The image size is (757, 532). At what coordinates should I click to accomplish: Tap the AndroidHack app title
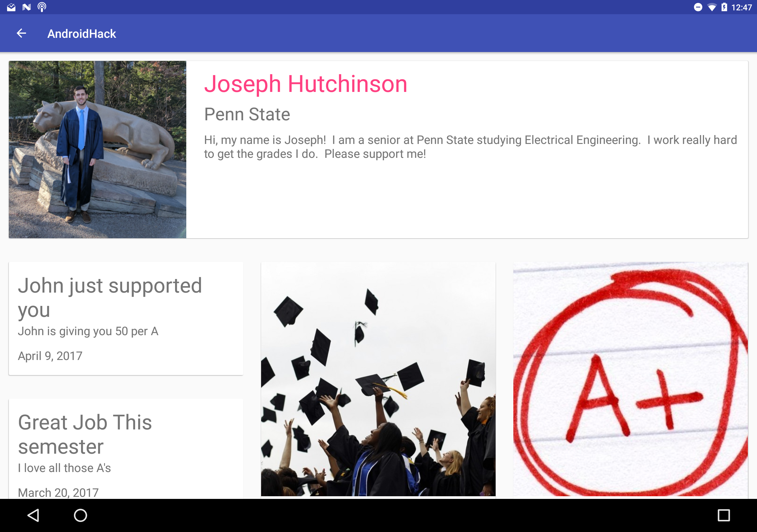pyautogui.click(x=81, y=34)
